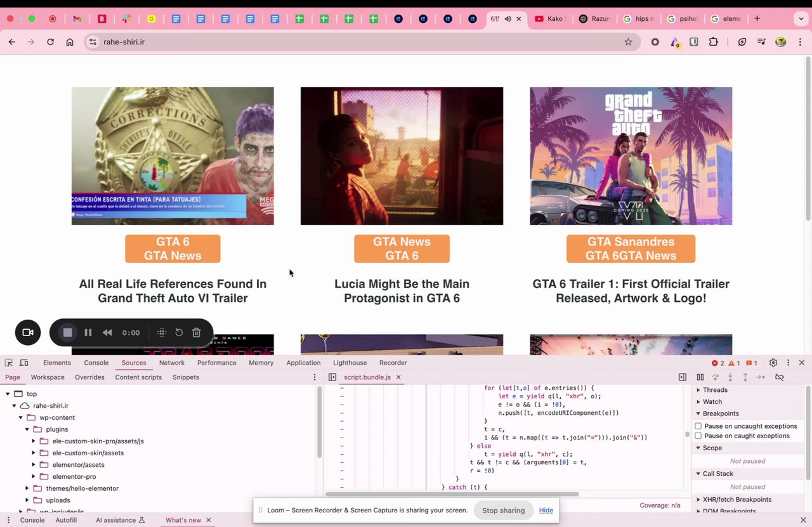This screenshot has height=527, width=812.
Task: Open the Lighthouse panel tab
Action: point(350,363)
